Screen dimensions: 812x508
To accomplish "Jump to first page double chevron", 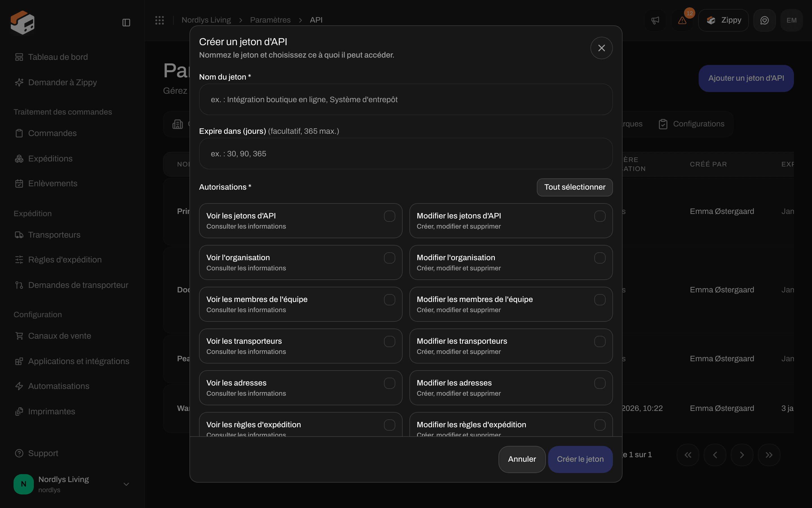I will (687, 455).
